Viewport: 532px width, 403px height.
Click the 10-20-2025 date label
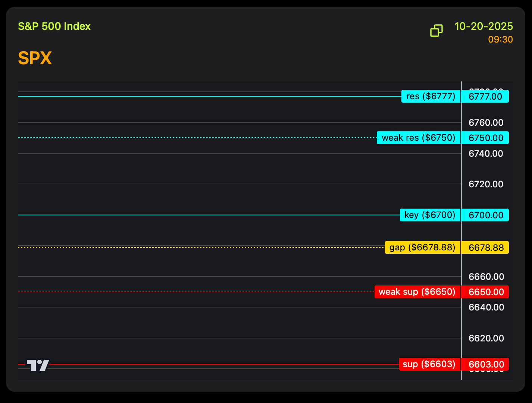point(484,26)
